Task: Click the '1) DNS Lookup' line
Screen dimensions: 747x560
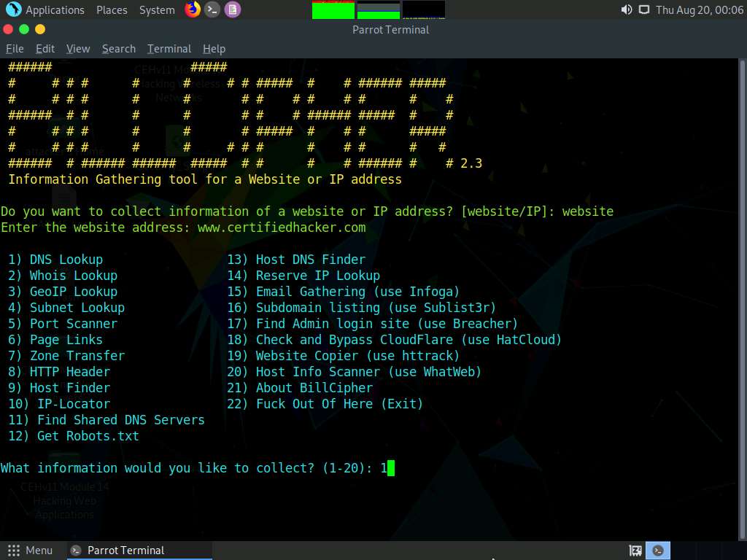Action: pos(55,260)
